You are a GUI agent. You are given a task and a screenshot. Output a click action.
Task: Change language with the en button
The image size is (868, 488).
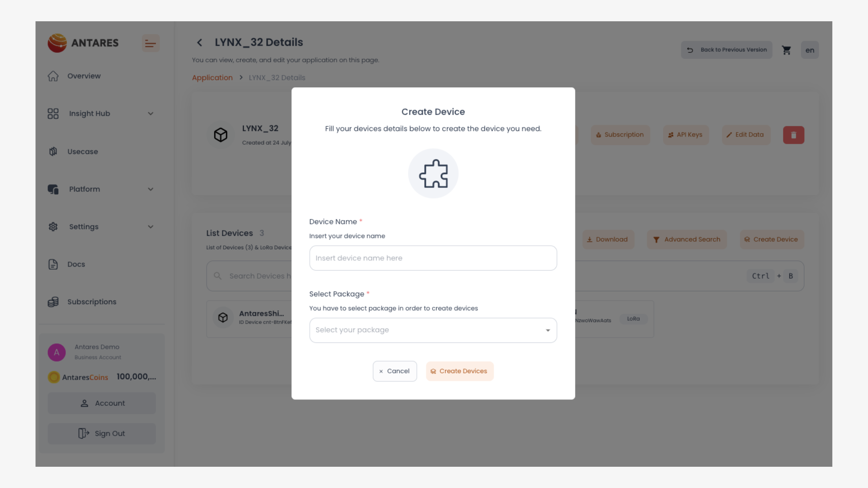pyautogui.click(x=810, y=50)
